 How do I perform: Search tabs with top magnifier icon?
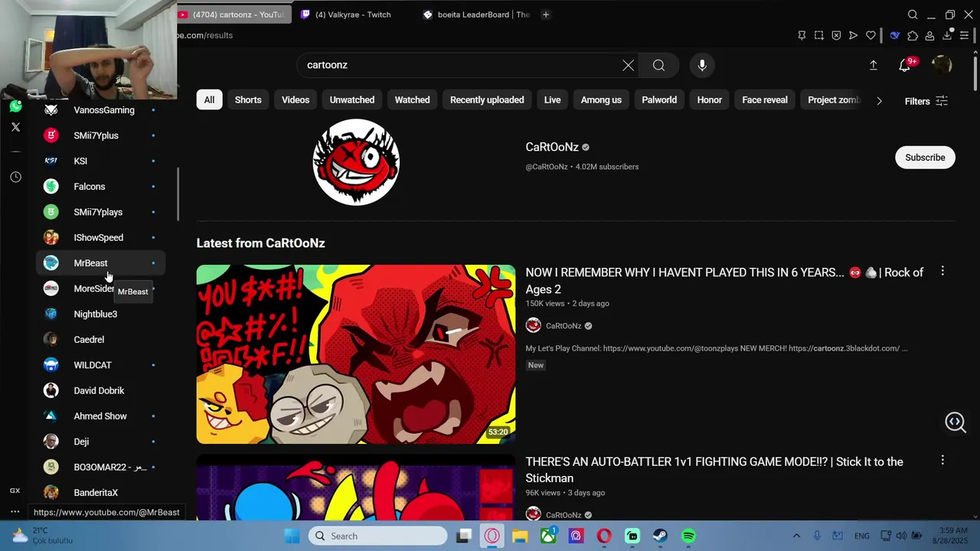[913, 15]
